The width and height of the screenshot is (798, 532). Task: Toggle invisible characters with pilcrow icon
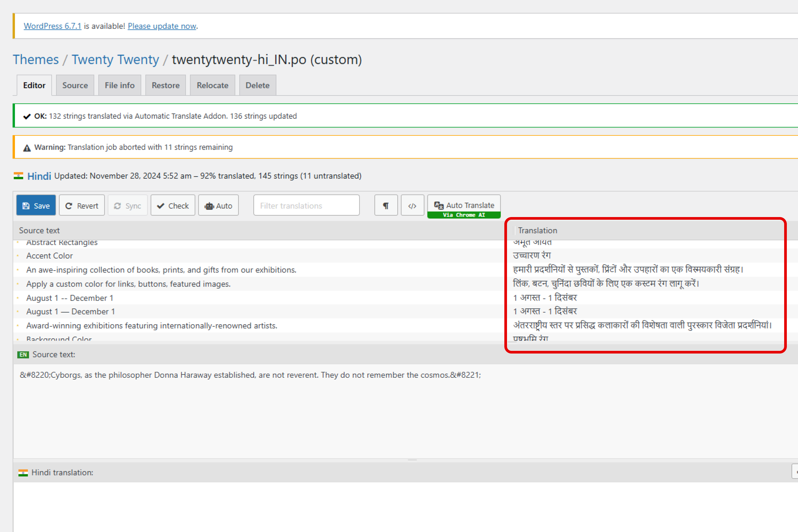pyautogui.click(x=386, y=206)
